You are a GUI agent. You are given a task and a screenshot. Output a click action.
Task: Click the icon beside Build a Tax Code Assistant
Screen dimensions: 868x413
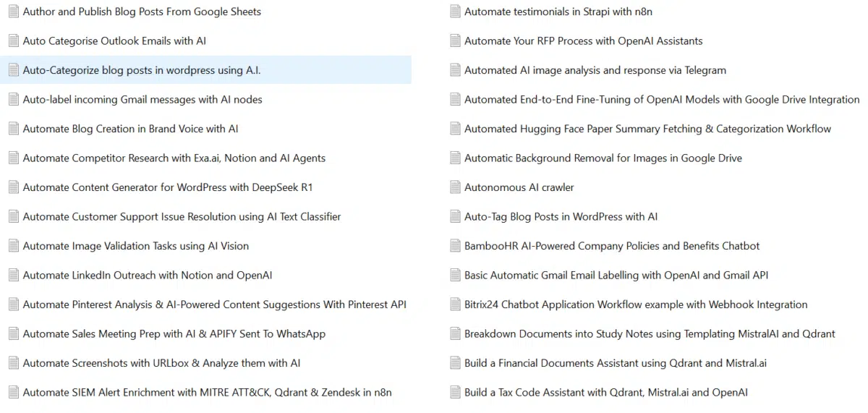click(x=455, y=393)
